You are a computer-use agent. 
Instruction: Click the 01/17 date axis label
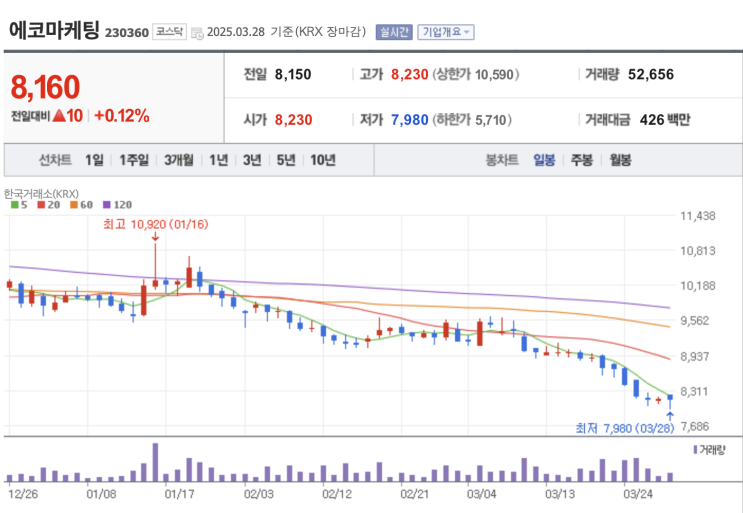click(x=179, y=494)
